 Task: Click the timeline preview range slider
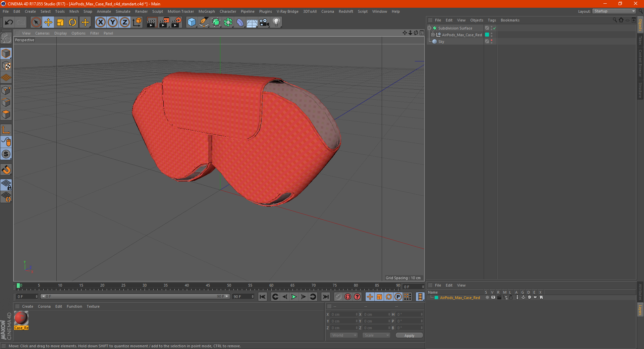coord(135,296)
